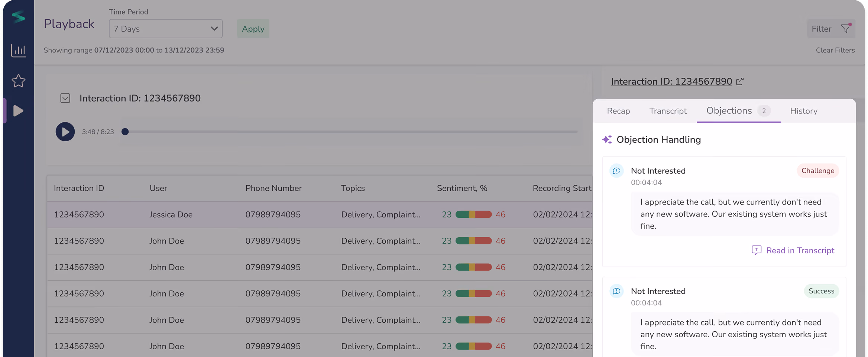Click the 00:04:04 timestamp on Success objection
The width and height of the screenshot is (868, 357).
(646, 303)
